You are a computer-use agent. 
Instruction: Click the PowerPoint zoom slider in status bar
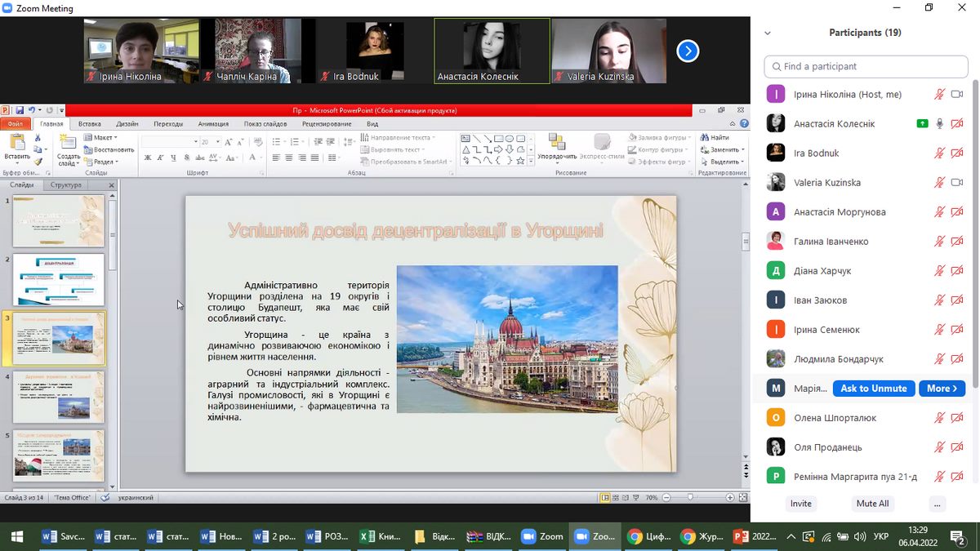(x=691, y=497)
